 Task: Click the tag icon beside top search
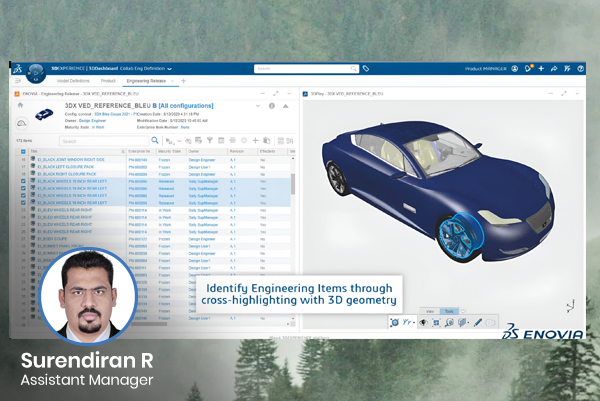coord(366,69)
